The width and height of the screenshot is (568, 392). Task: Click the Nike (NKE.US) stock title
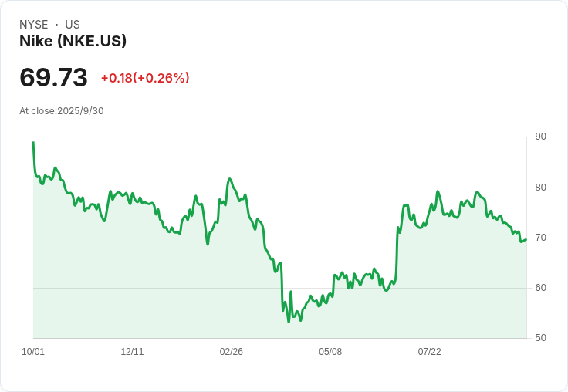[73, 42]
